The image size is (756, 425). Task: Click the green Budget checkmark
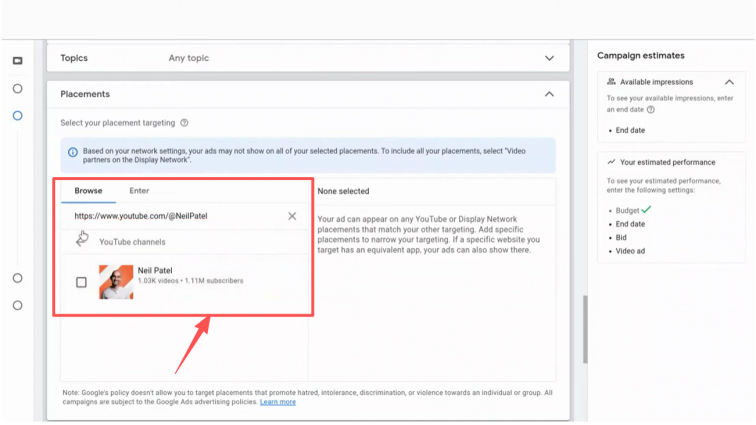(x=647, y=209)
